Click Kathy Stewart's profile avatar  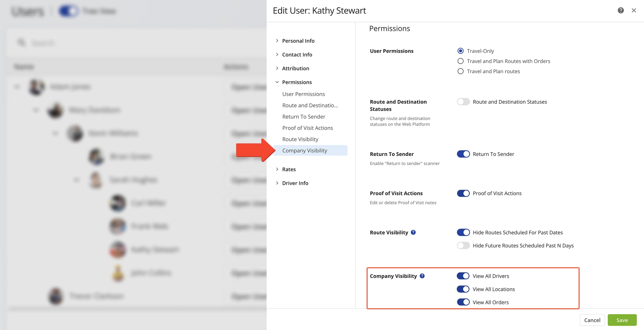coord(117,250)
